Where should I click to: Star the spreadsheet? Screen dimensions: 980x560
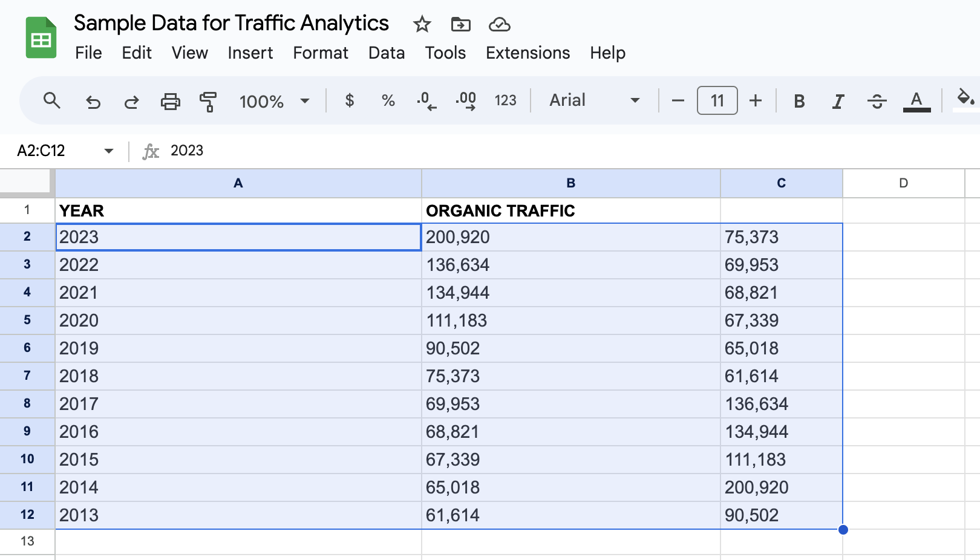[422, 25]
